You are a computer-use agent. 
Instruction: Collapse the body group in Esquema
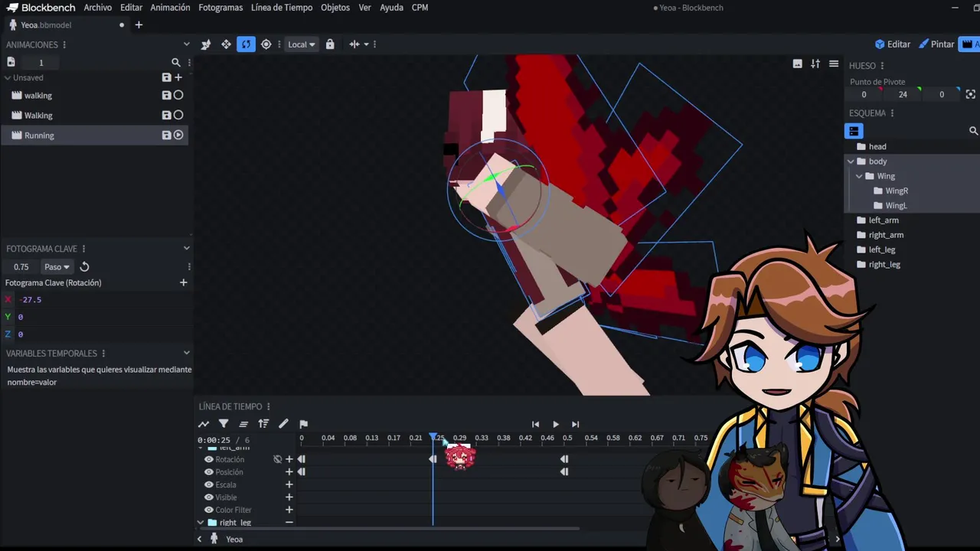click(x=851, y=161)
